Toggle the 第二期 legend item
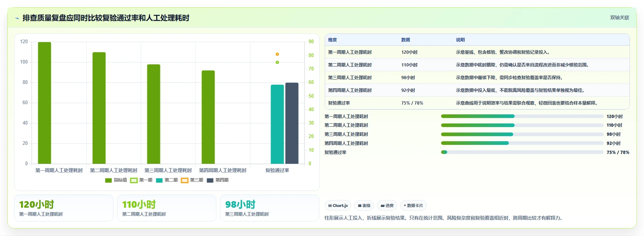Viewport: 644px width, 236px height. click(x=167, y=180)
